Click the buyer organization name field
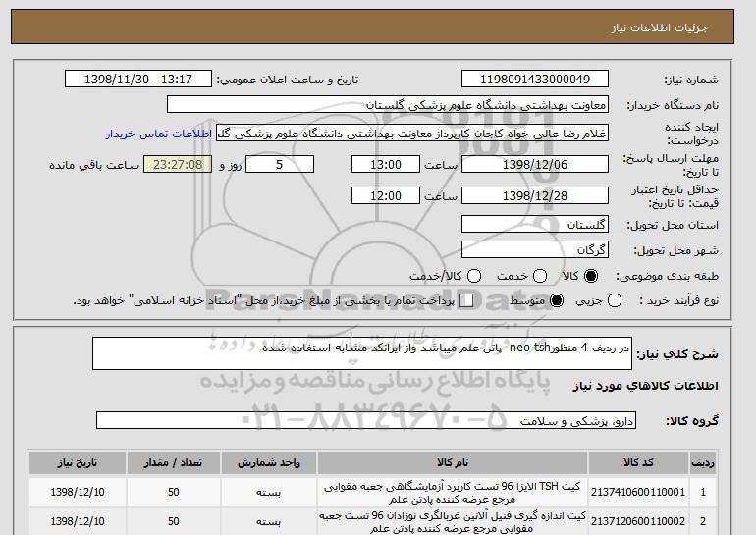The width and height of the screenshot is (756, 535). click(x=388, y=105)
